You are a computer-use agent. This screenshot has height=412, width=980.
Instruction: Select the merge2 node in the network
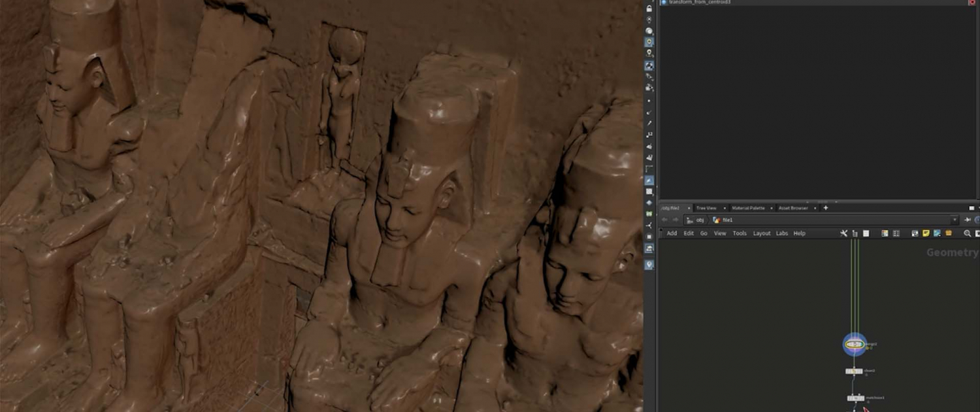854,344
